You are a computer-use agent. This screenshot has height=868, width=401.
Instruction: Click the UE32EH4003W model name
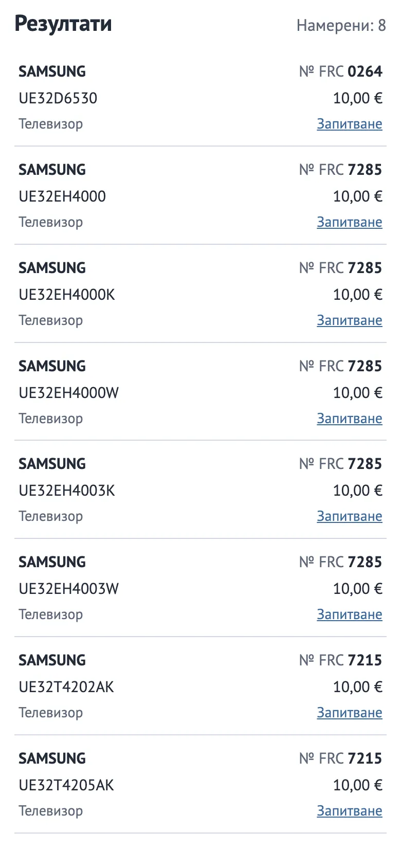tap(69, 589)
